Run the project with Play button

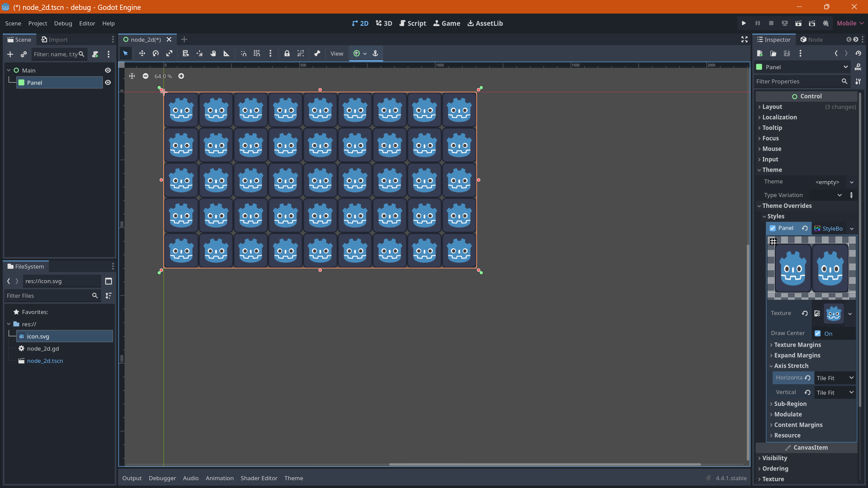tap(744, 23)
